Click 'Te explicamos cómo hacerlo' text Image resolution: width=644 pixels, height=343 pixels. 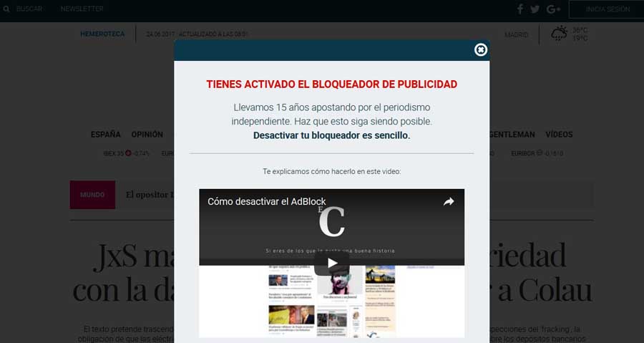pos(331,171)
